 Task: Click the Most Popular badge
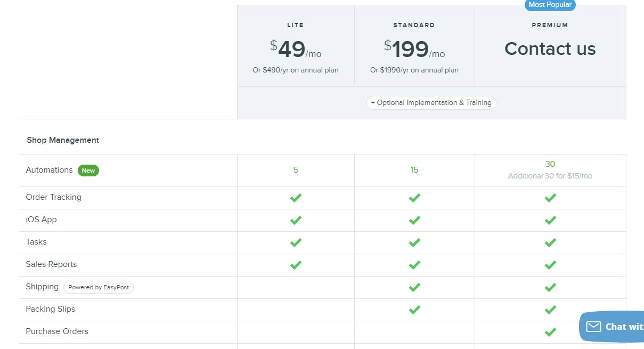pyautogui.click(x=550, y=5)
